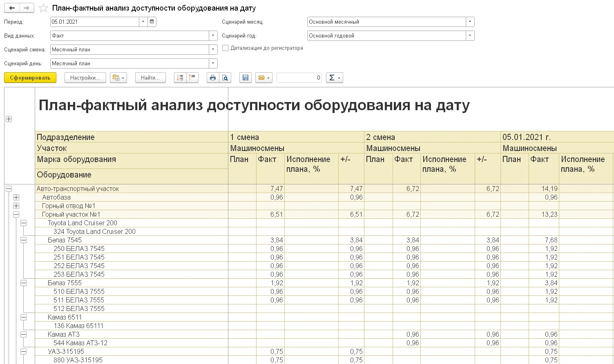Open Вид данных dropdown arrow
Image resolution: width=614 pixels, height=364 pixels.
[213, 36]
